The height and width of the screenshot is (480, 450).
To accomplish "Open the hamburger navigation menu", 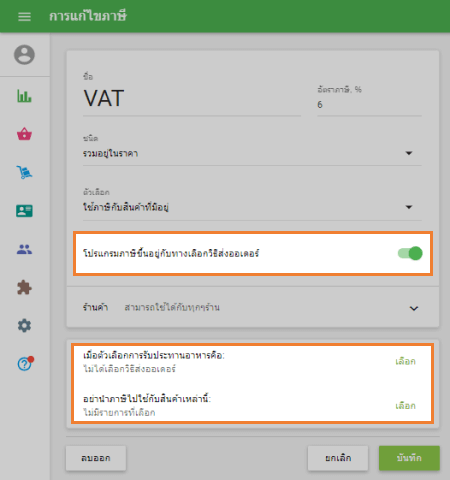I will pos(24,16).
